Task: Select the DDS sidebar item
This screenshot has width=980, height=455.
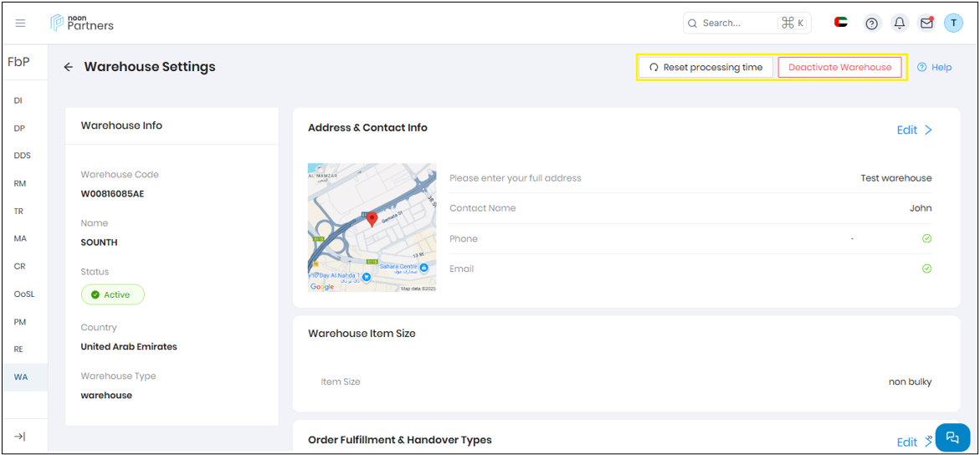Action: pos(22,156)
